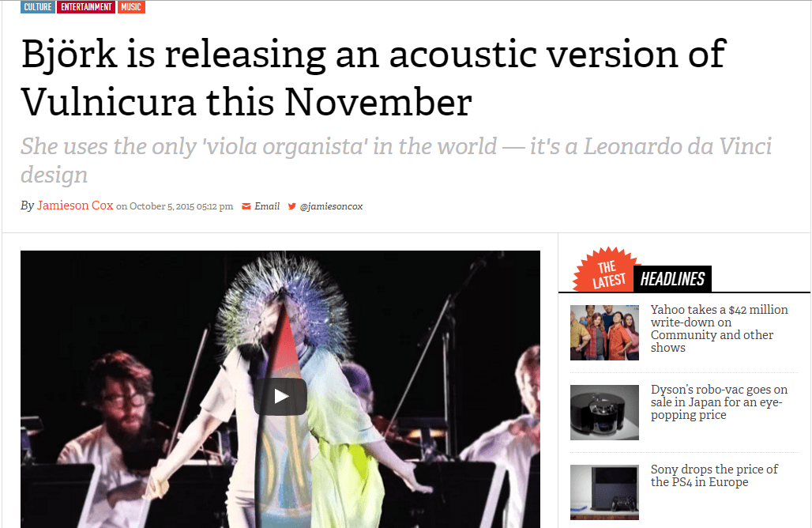The image size is (812, 528).
Task: Open the Yahoo $42 million write-down headline
Action: point(720,329)
